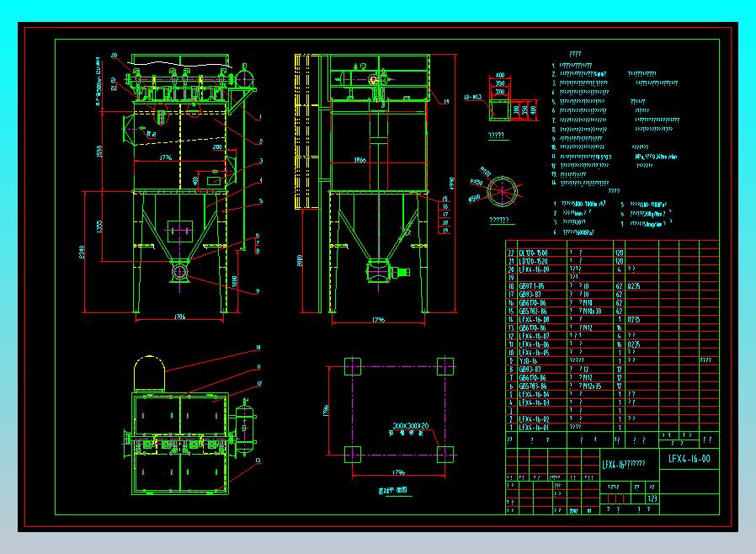The image size is (756, 554).
Task: Click the hopper access door in front view
Action: point(180,232)
